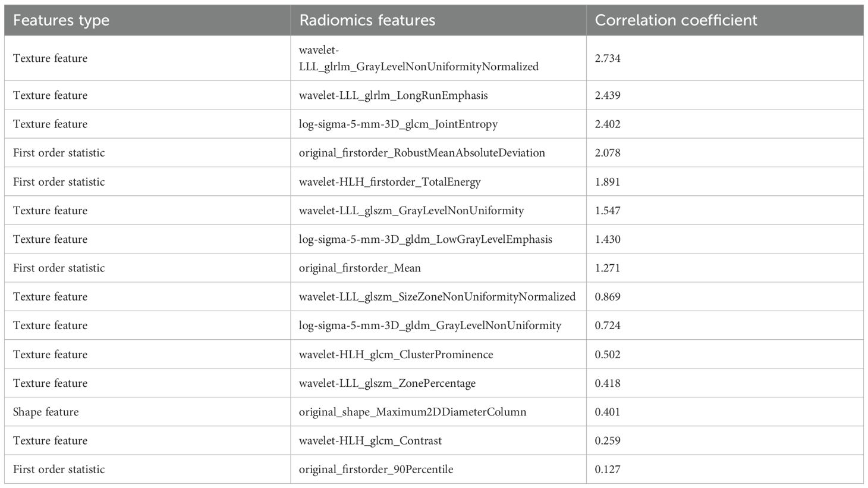Select the original_firstorder_Mean cell
Screen dimensions: 868x488
click(x=360, y=268)
